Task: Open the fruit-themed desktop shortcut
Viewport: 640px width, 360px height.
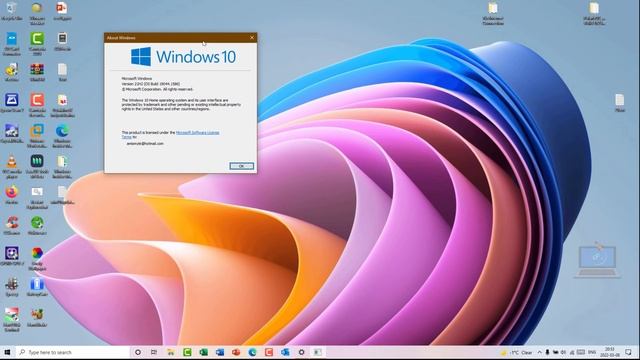Action: coord(37,318)
